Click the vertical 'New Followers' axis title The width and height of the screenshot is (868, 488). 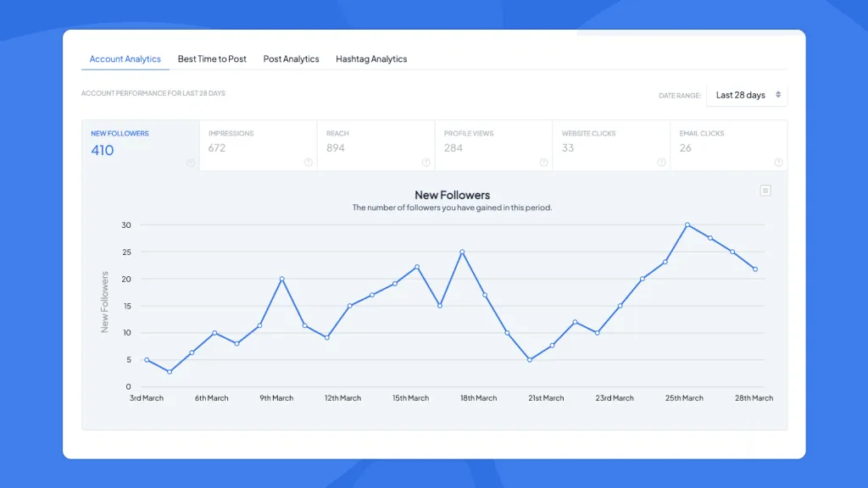click(x=104, y=302)
